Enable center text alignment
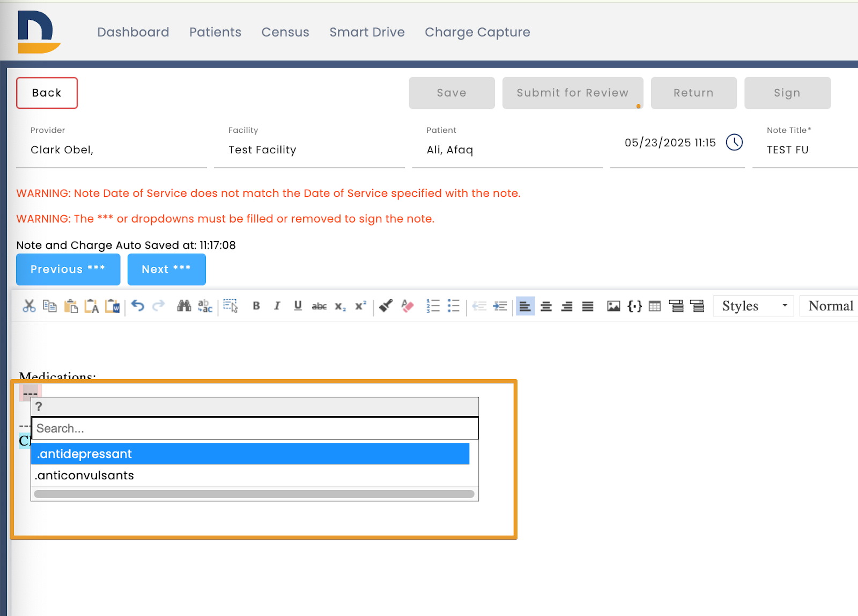This screenshot has width=858, height=616. [x=546, y=306]
